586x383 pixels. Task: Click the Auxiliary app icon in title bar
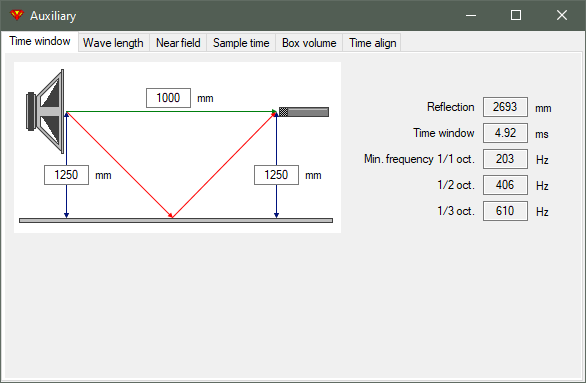pos(17,15)
